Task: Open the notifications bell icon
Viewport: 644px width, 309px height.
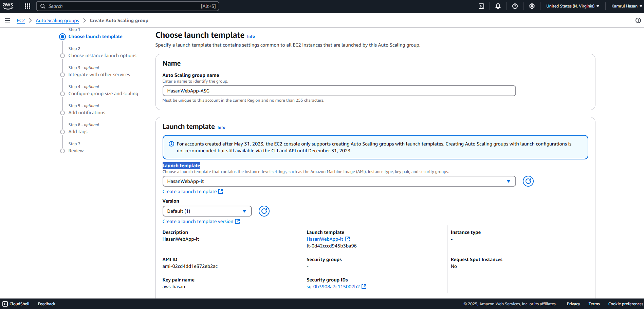Action: click(x=498, y=6)
